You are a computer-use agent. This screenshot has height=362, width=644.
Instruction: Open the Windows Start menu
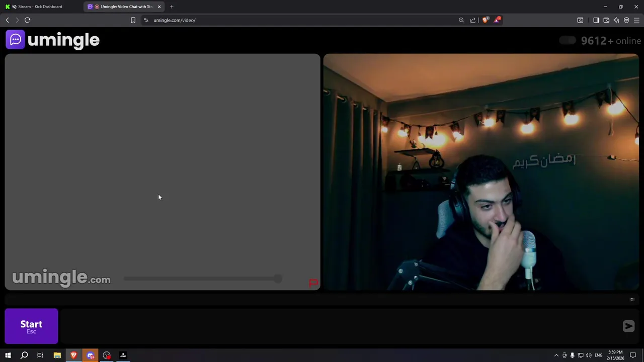8,355
